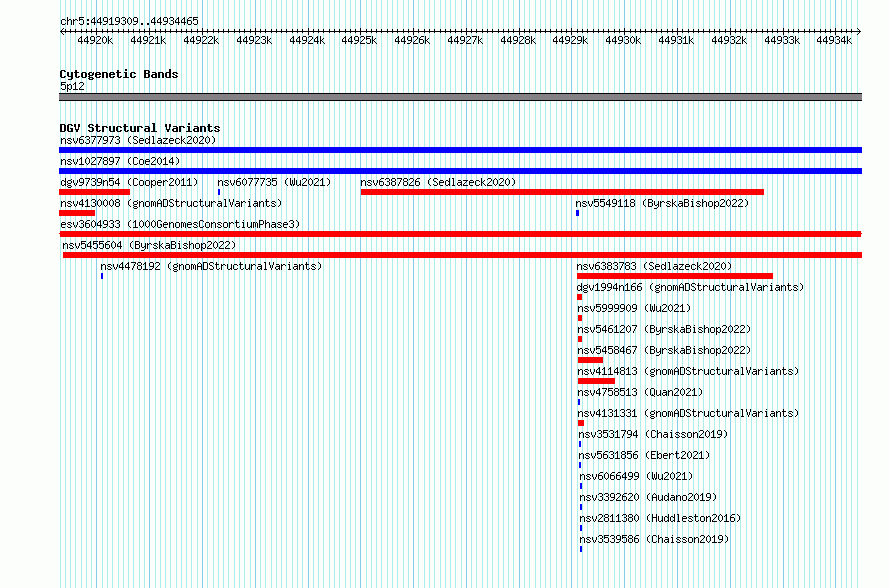Viewport: 890px width, 588px height.
Task: Select the red bar under nsv6383783
Action: pos(675,276)
